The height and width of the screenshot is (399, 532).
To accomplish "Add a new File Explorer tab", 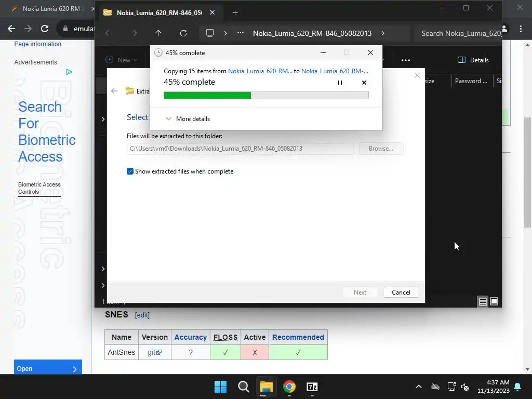I will [x=235, y=13].
